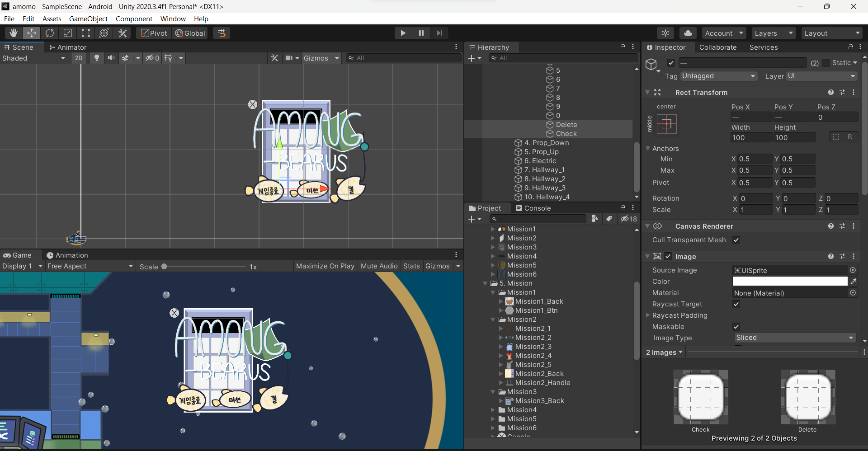Toggle Image component enabled checkbox

668,256
